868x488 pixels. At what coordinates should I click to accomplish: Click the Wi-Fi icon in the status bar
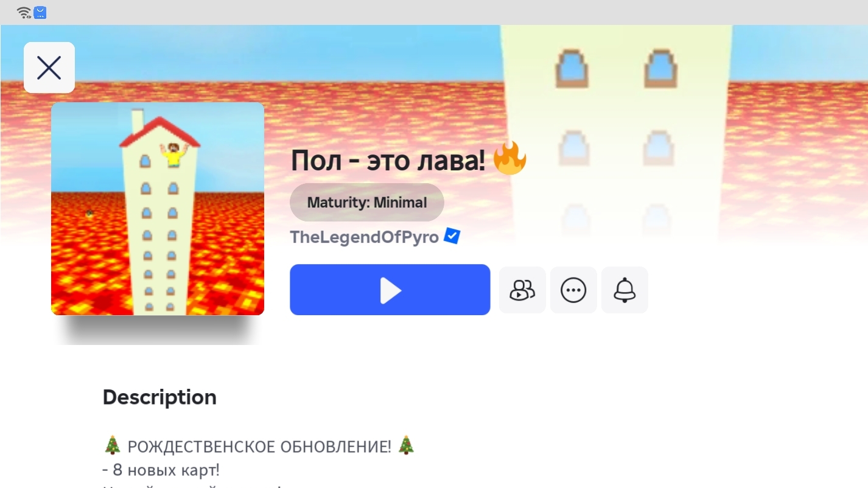[x=24, y=12]
